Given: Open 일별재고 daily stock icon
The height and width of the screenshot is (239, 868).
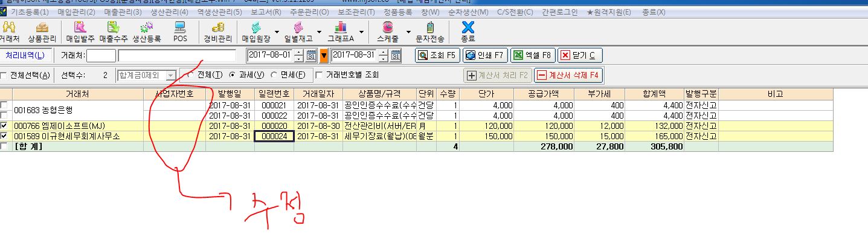Looking at the screenshot, I should pyautogui.click(x=298, y=31).
